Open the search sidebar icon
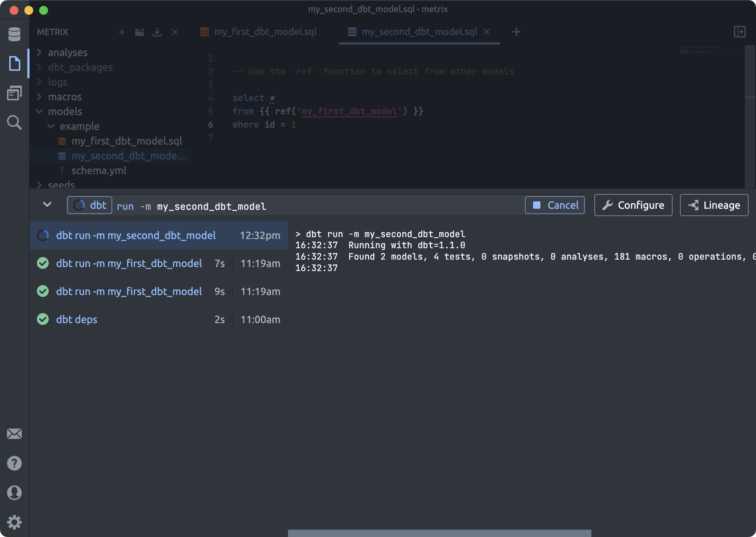The height and width of the screenshot is (537, 756). tap(14, 122)
